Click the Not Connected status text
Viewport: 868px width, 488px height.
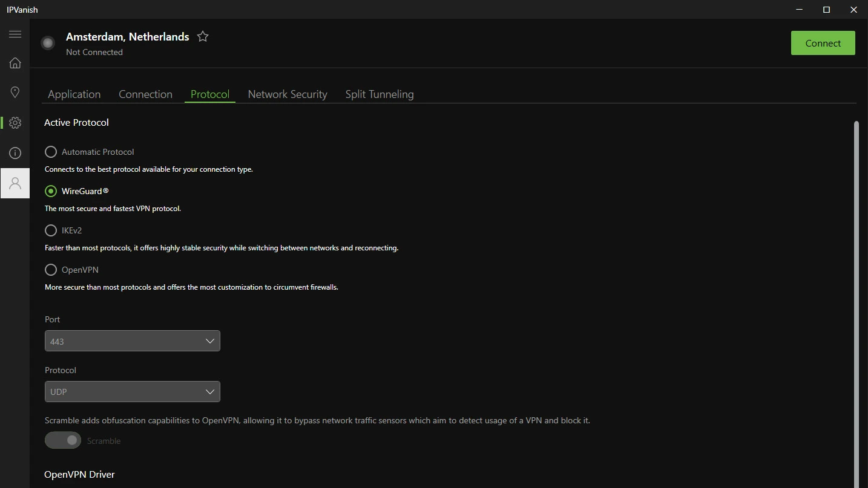pos(94,52)
